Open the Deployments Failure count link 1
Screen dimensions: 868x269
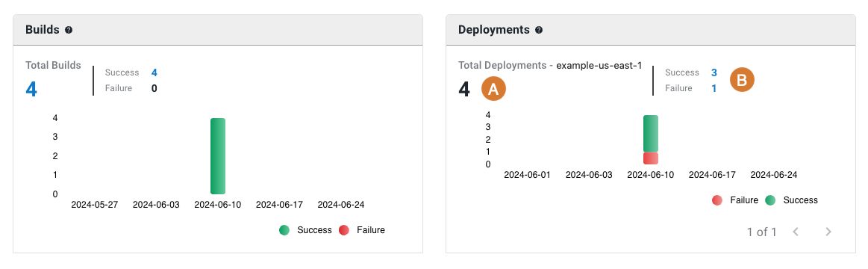coord(714,88)
